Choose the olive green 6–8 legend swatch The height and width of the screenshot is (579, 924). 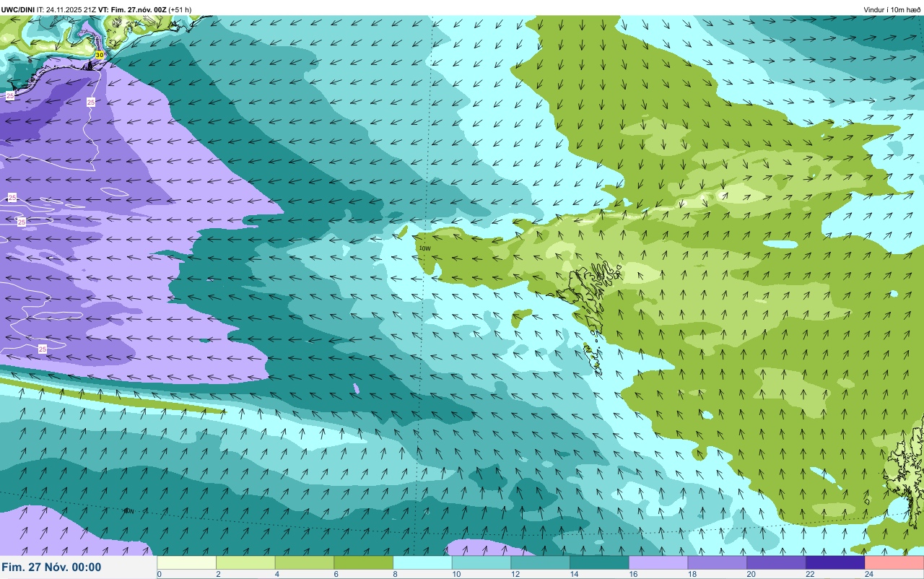pyautogui.click(x=364, y=562)
